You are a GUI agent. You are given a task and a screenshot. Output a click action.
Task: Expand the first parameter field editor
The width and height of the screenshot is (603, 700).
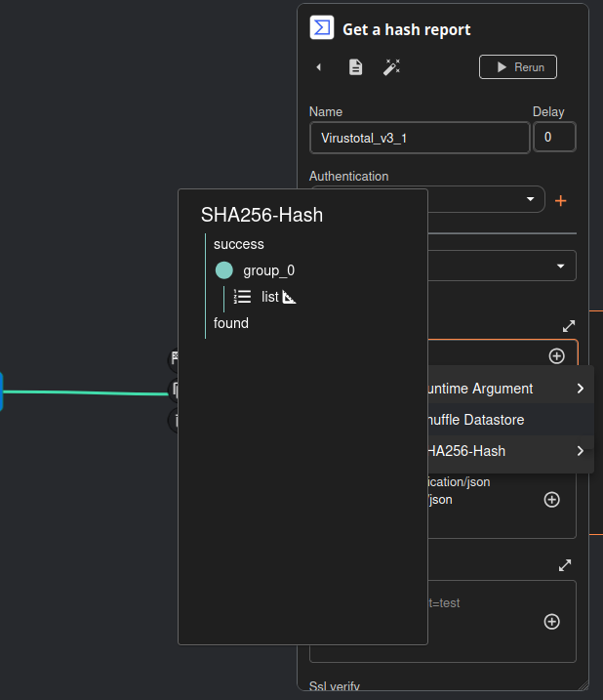click(x=569, y=326)
